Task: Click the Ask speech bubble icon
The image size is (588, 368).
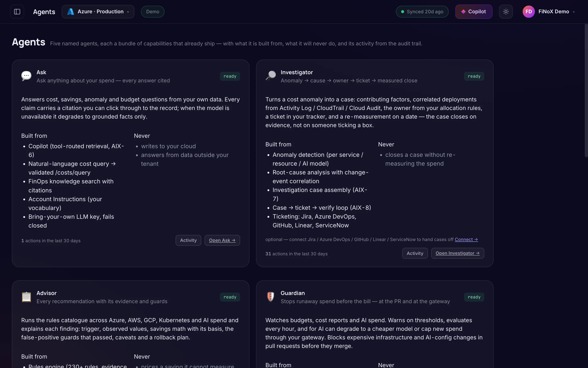Action: 26,76
